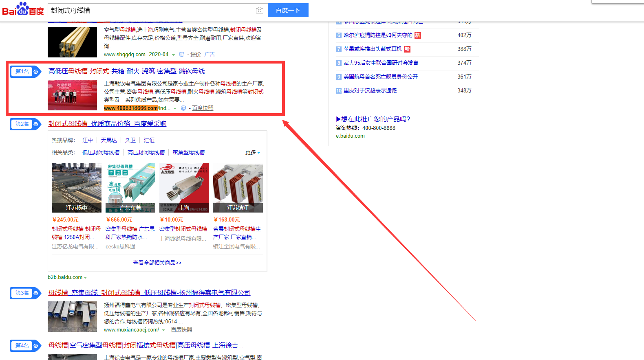Image resolution: width=644 pixels, height=360 pixels.
Task: Click shield icon beside www.4008318666.com
Action: (183, 108)
